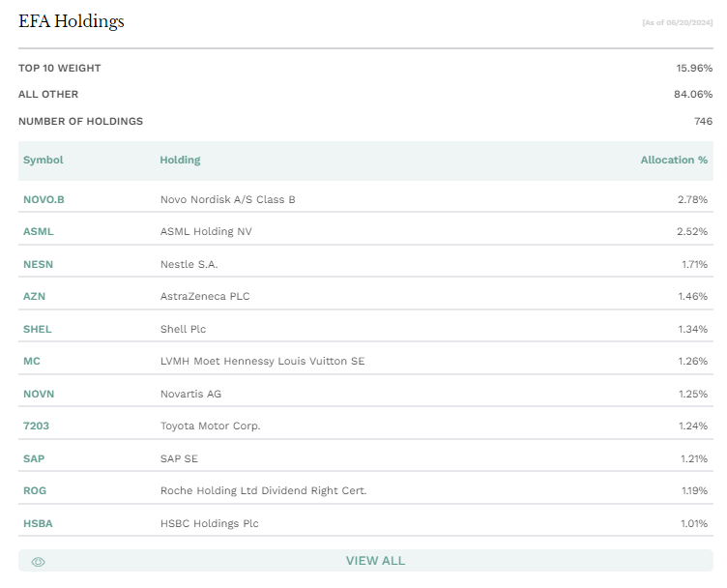Click the Holding column header
Image resolution: width=727 pixels, height=588 pixels.
[180, 160]
